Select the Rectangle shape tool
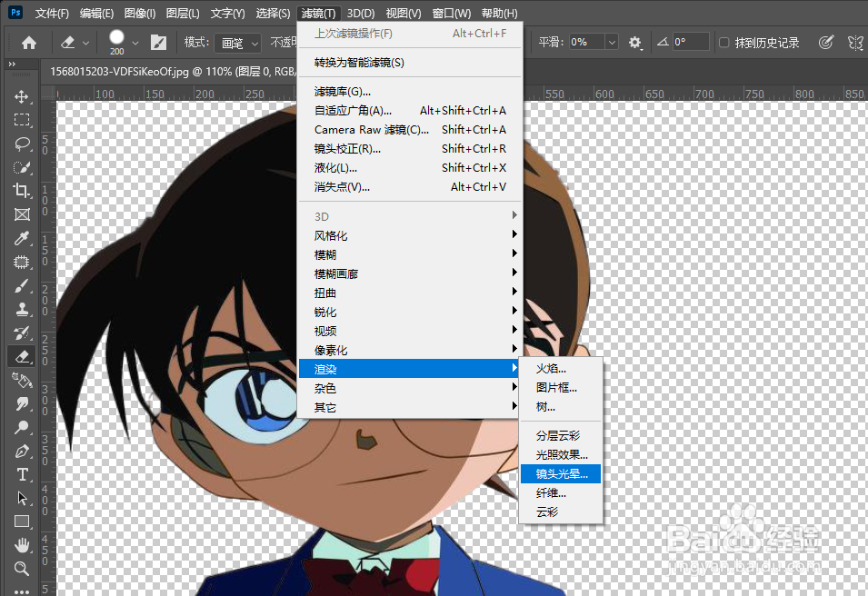 coord(22,521)
